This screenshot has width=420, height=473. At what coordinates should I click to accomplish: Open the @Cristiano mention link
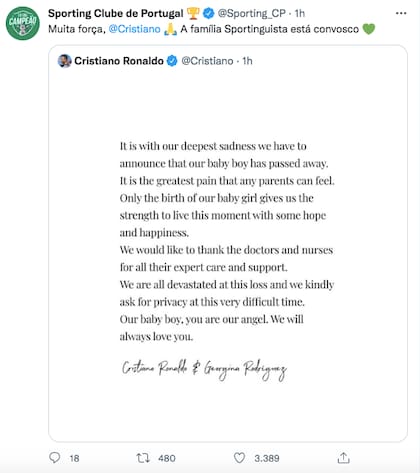(x=135, y=29)
